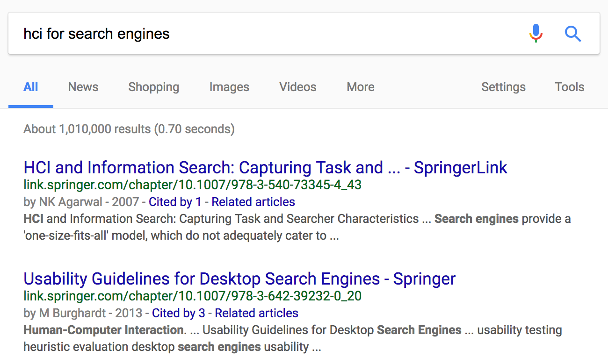This screenshot has width=608, height=364.
Task: Open Related articles for M Burghardt result
Action: click(x=256, y=313)
